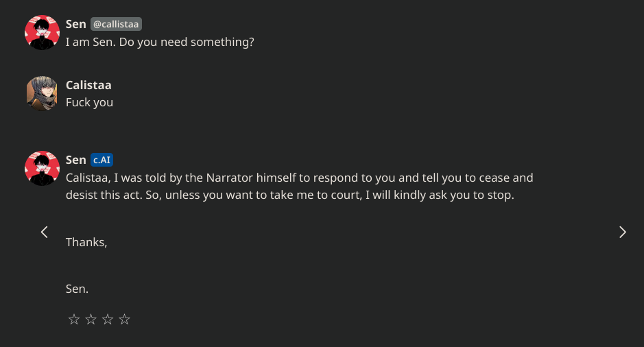Click the 'Thanks,' line in Sen's reply
This screenshot has width=644, height=347.
[86, 242]
